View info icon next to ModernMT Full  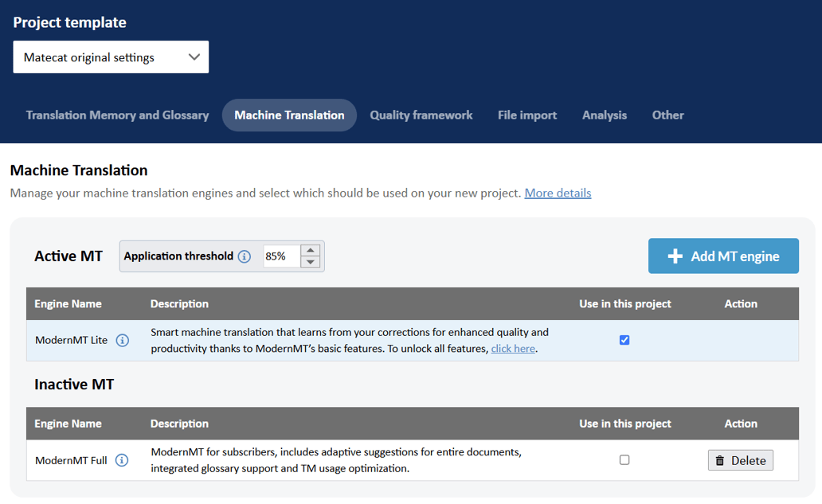[x=122, y=460]
